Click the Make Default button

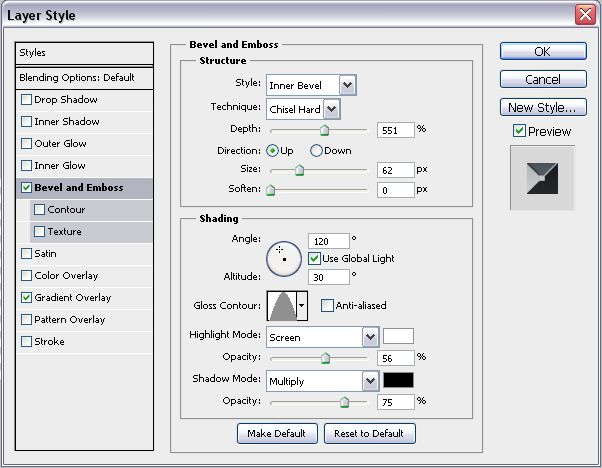pos(277,434)
